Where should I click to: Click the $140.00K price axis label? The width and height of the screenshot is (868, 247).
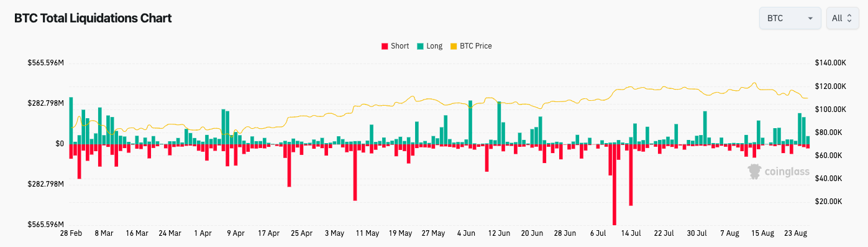pyautogui.click(x=829, y=63)
